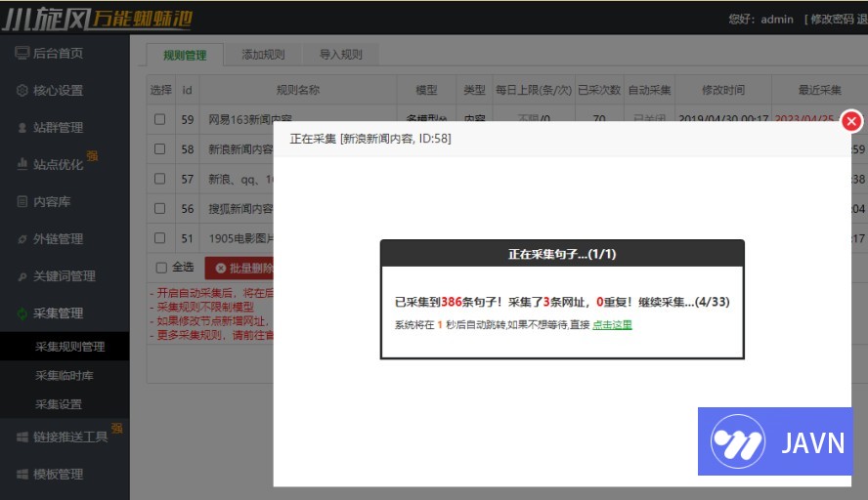Click the green refresh icon beside 采集管理
This screenshot has height=500, width=868.
22,313
